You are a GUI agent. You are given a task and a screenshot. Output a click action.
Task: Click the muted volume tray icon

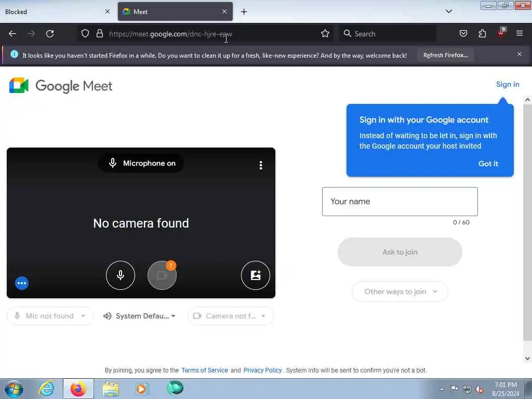pos(480,390)
